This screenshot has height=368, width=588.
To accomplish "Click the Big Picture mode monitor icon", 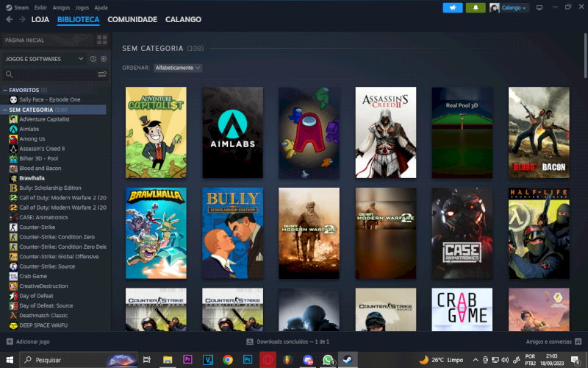I will [539, 7].
